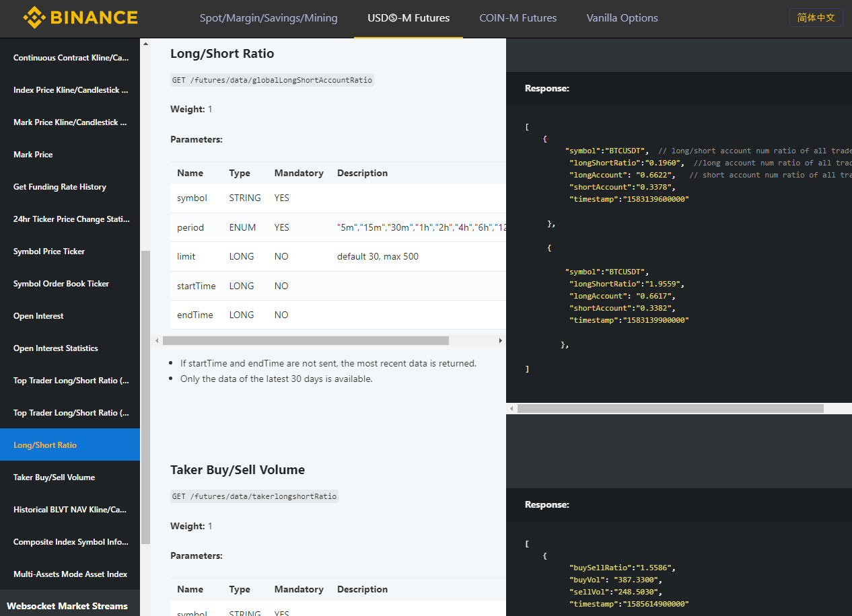
Task: Open Mark Price Kline/Candlestick sidebar link
Action: (70, 122)
